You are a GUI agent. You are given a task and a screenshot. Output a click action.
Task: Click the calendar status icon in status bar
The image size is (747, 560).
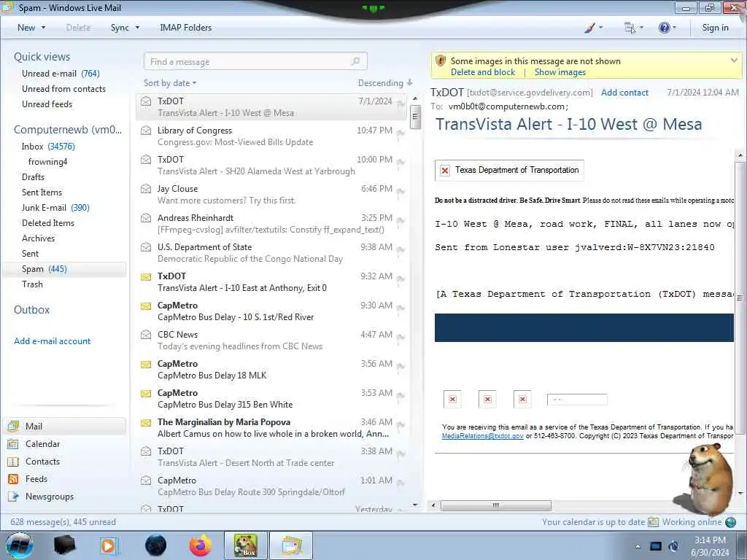coord(653,522)
